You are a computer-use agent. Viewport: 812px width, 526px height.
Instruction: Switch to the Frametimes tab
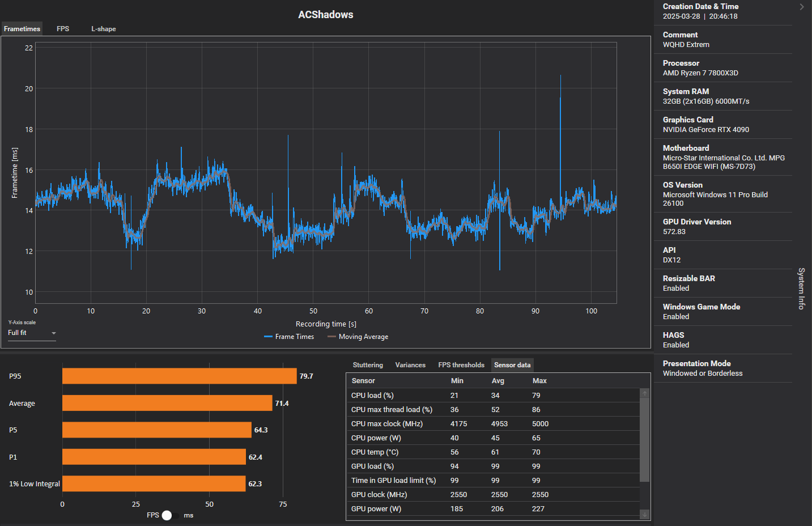point(22,29)
